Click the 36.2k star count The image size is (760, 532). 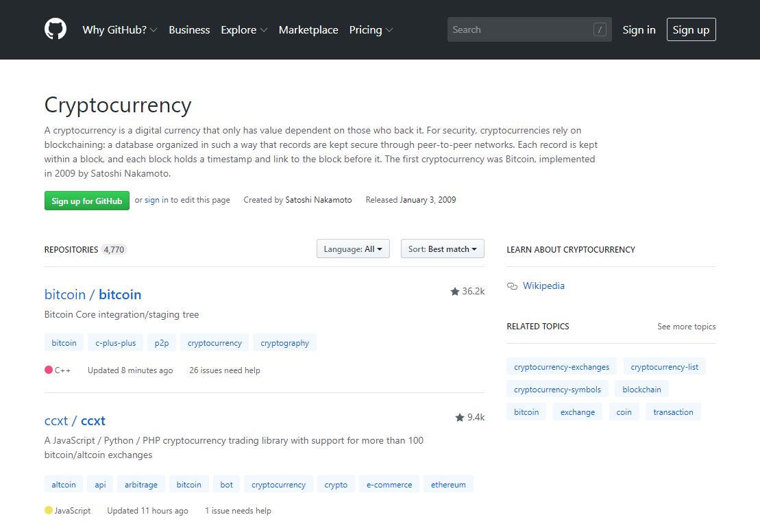click(473, 292)
